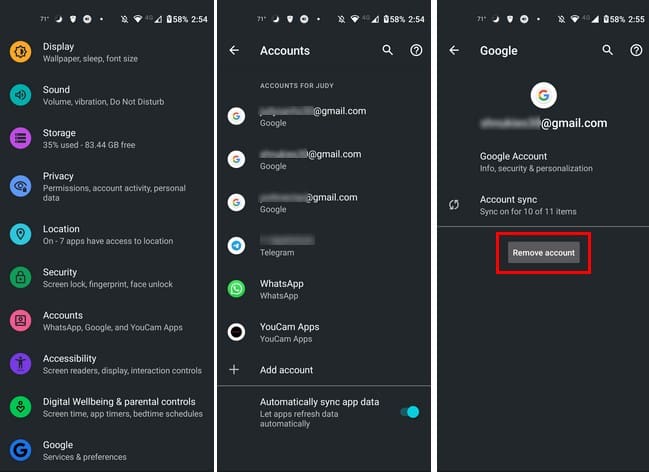Screen dimensions: 649x472
Task: Open help on the Google account screen
Action: pyautogui.click(x=636, y=51)
